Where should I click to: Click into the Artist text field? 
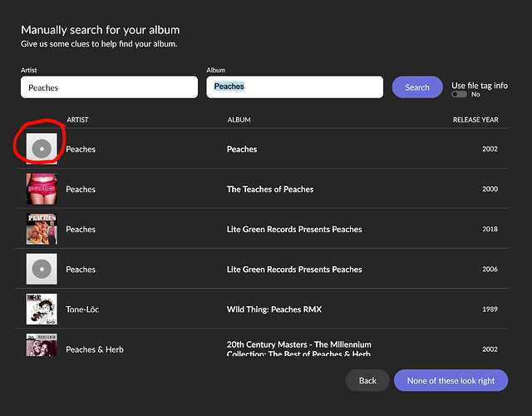(109, 87)
